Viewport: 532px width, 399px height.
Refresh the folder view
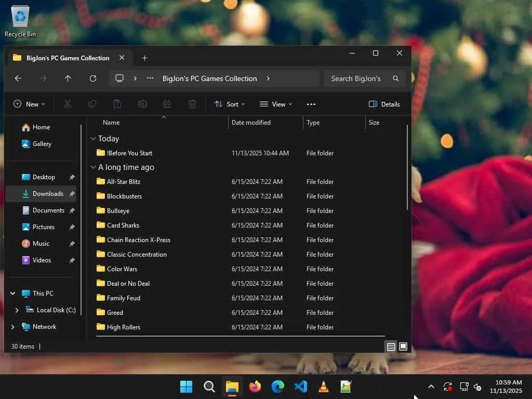coord(93,78)
